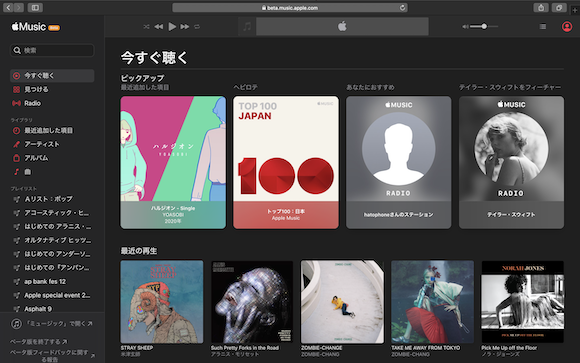Open ZOMBIE-CHANGE album cover
580x363 pixels.
[342, 302]
